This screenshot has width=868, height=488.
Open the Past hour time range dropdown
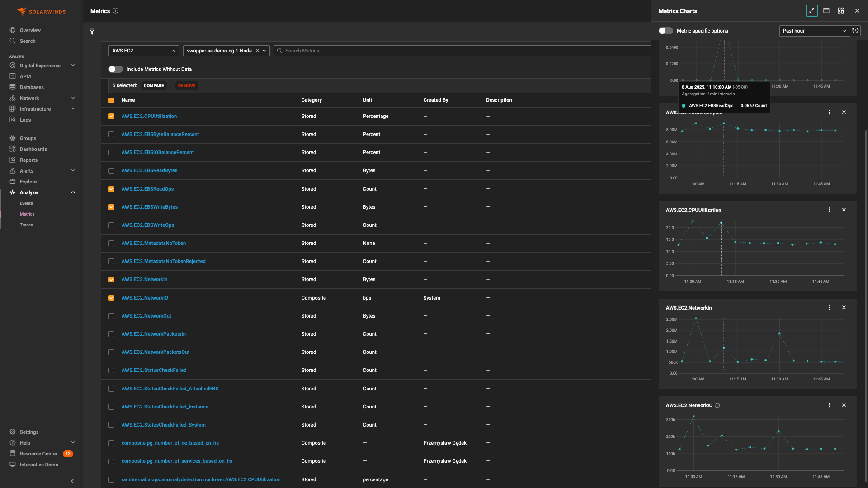click(x=814, y=31)
